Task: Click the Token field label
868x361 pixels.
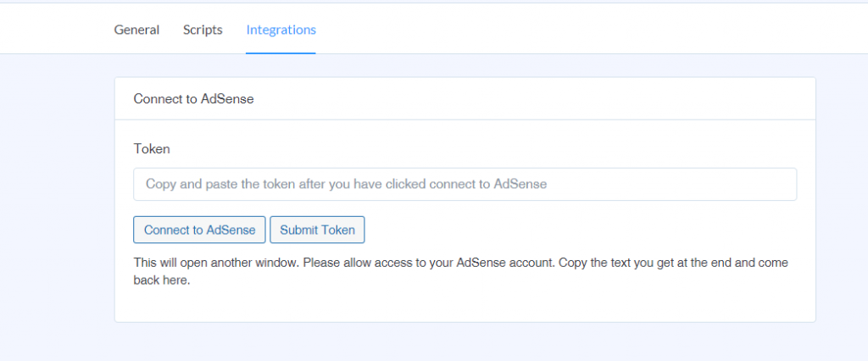Action: 152,149
